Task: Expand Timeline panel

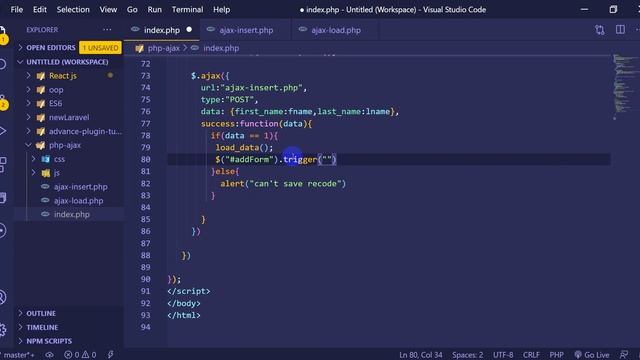Action: [20, 327]
